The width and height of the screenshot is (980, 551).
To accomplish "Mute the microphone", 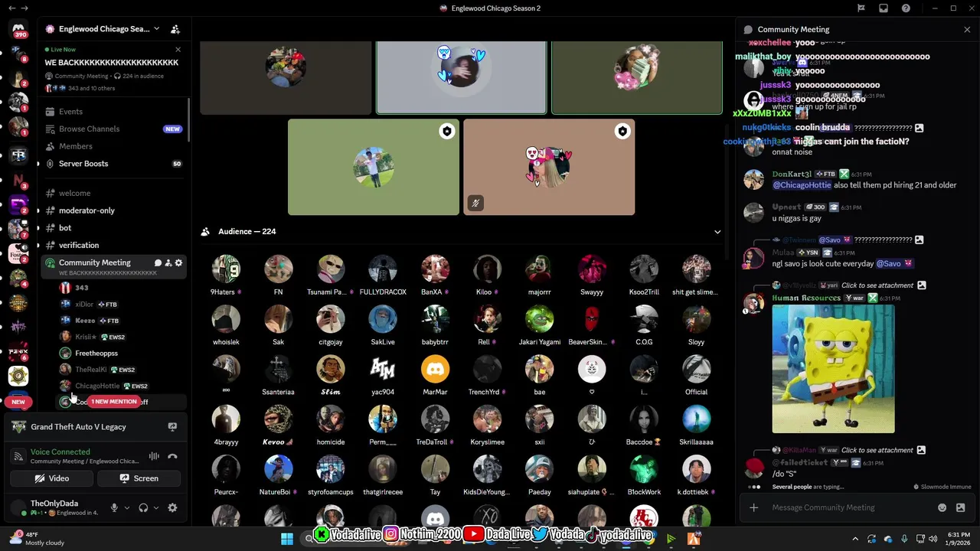I will pos(114,507).
